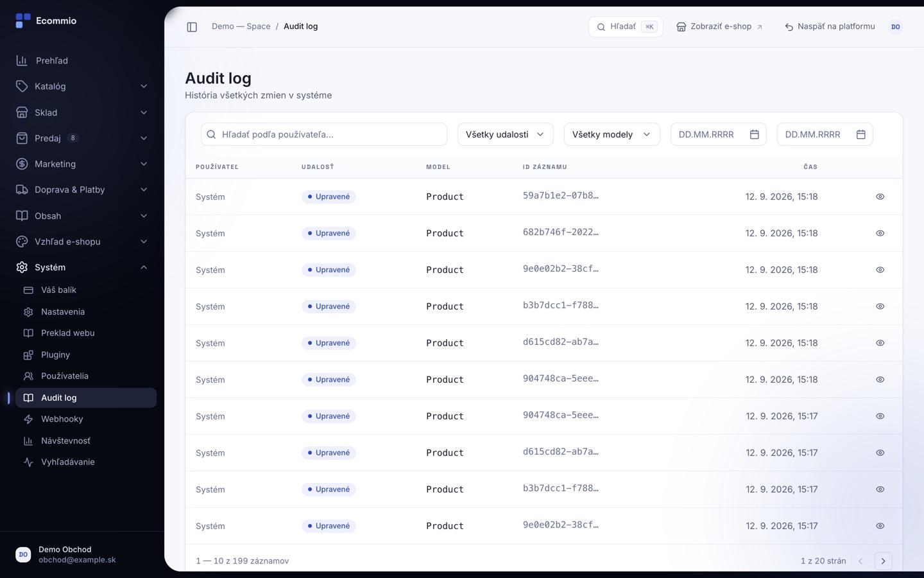
Task: View details of d615cd82-ab7a at 15:17
Action: click(x=880, y=453)
